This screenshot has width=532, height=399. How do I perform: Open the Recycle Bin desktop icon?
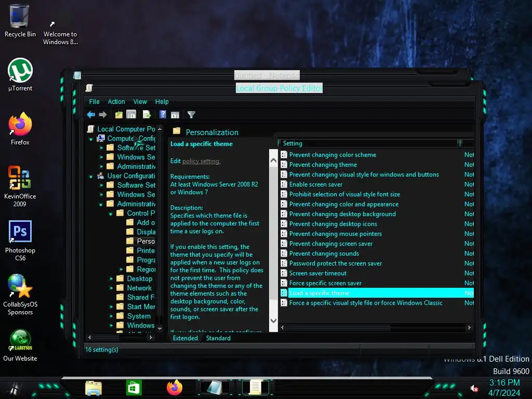tap(20, 20)
